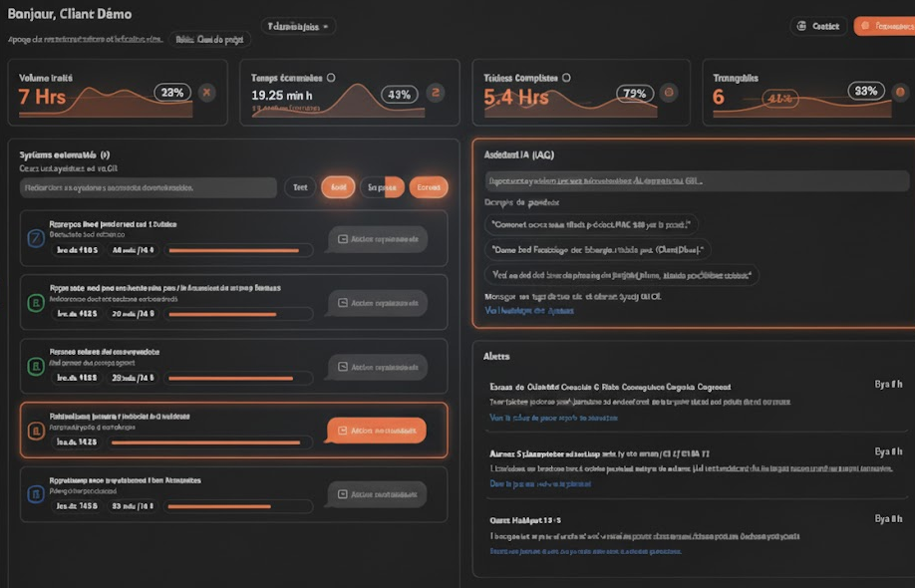Toggle the second orange filter pill beside the search field
The image size is (915, 588).
pos(338,187)
